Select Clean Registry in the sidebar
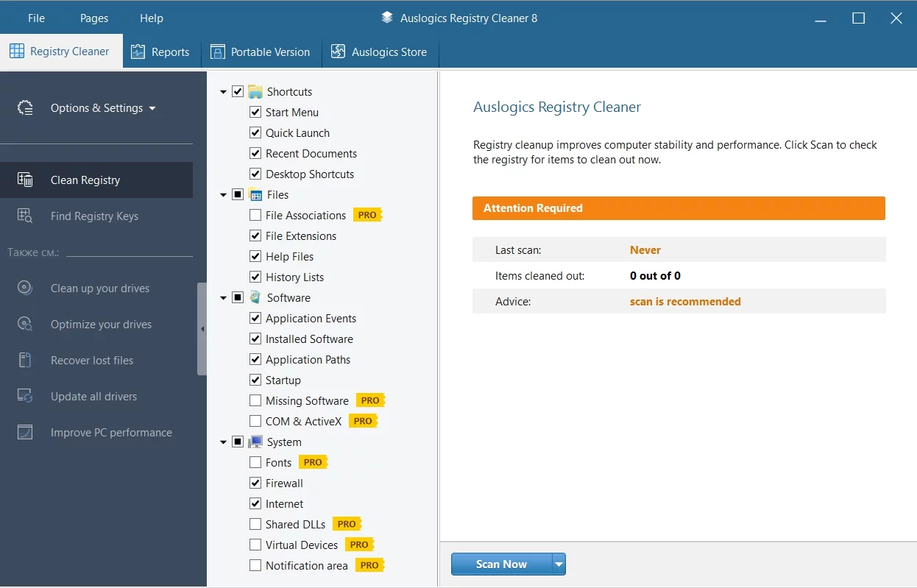This screenshot has height=588, width=917. point(85,180)
